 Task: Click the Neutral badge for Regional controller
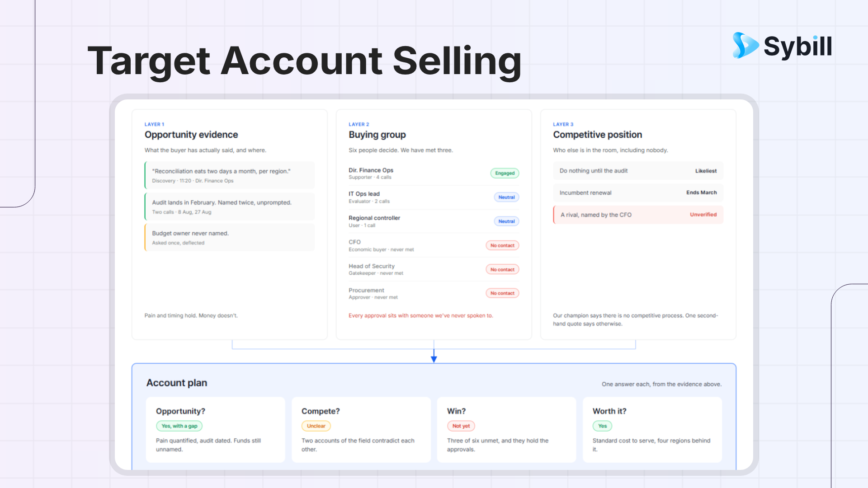tap(506, 221)
